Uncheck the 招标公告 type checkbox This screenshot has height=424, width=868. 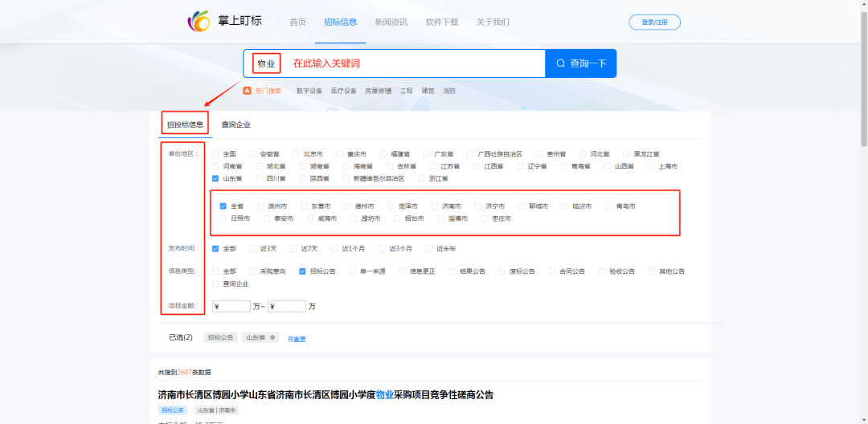click(x=303, y=271)
